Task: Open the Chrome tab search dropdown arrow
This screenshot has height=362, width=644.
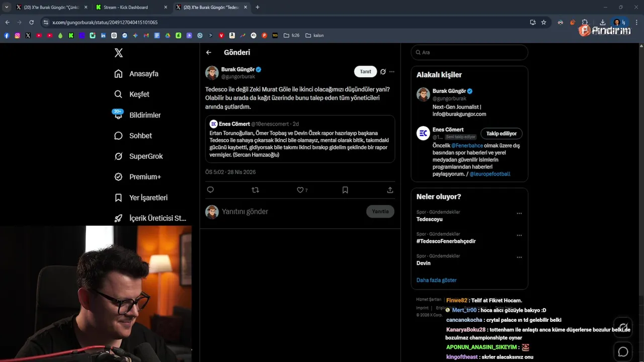Action: click(x=7, y=7)
